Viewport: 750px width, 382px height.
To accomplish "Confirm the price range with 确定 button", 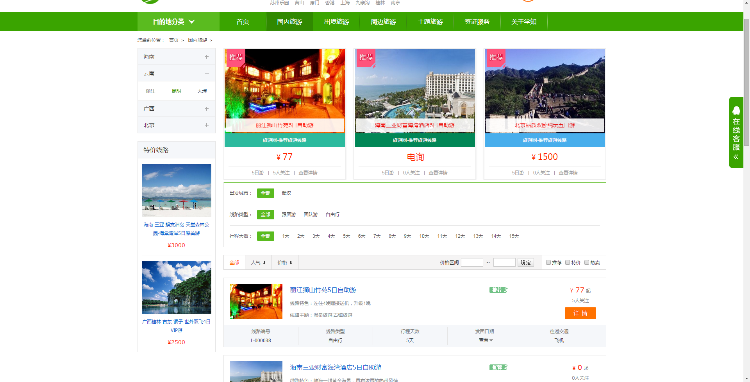I will (x=526, y=262).
